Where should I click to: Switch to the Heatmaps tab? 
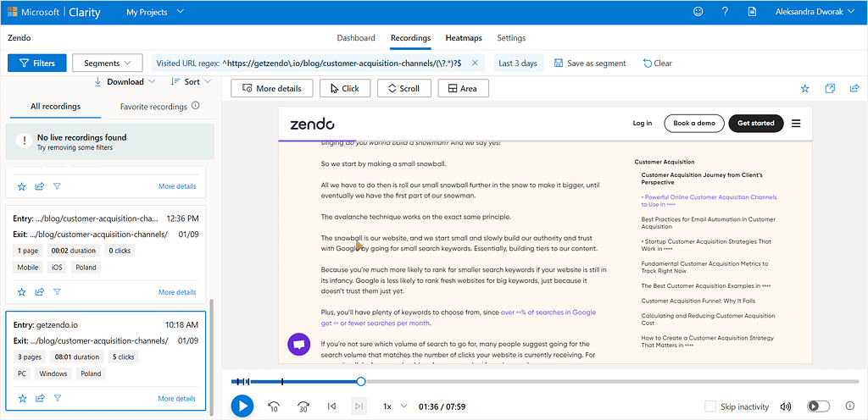pos(464,38)
